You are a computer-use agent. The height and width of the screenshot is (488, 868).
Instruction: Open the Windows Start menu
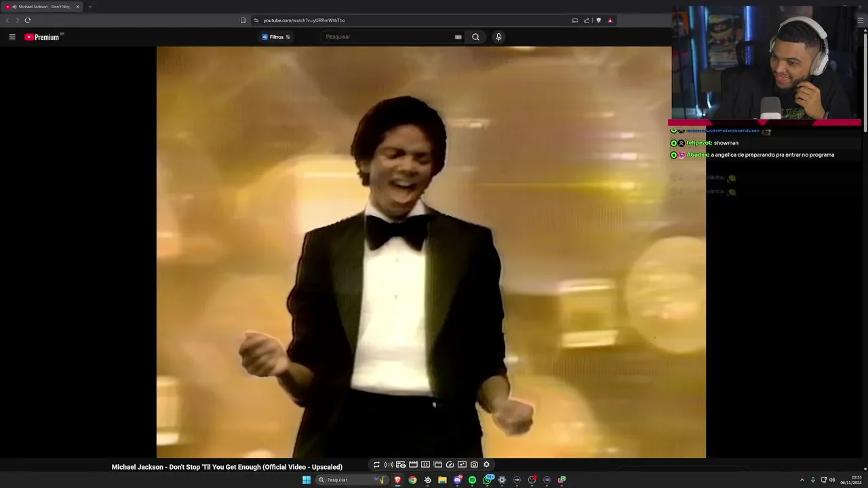tap(307, 480)
